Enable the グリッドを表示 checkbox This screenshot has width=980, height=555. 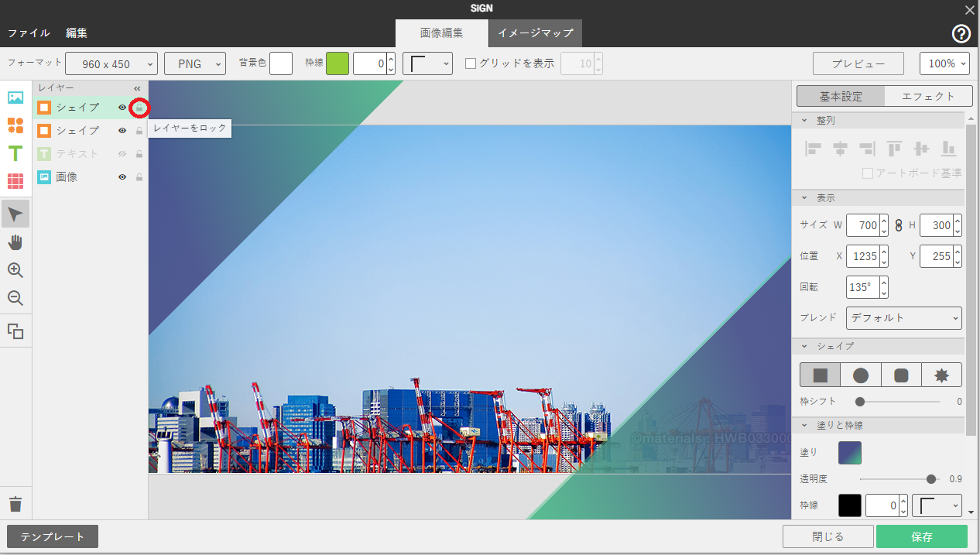point(471,63)
